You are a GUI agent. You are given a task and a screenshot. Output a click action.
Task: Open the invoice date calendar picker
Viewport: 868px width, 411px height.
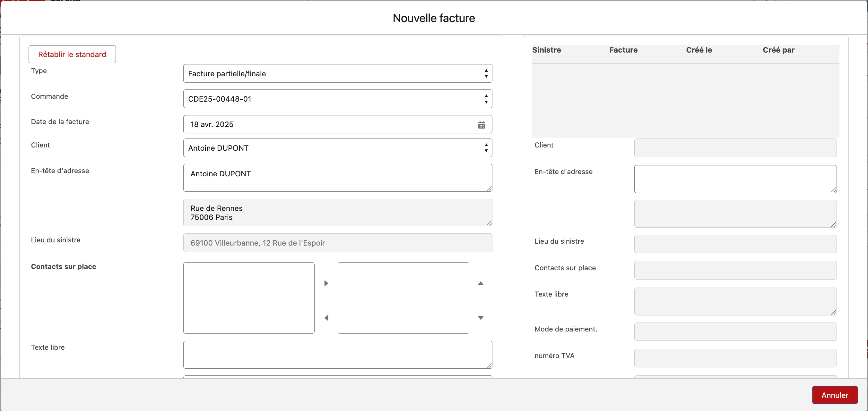tap(482, 125)
